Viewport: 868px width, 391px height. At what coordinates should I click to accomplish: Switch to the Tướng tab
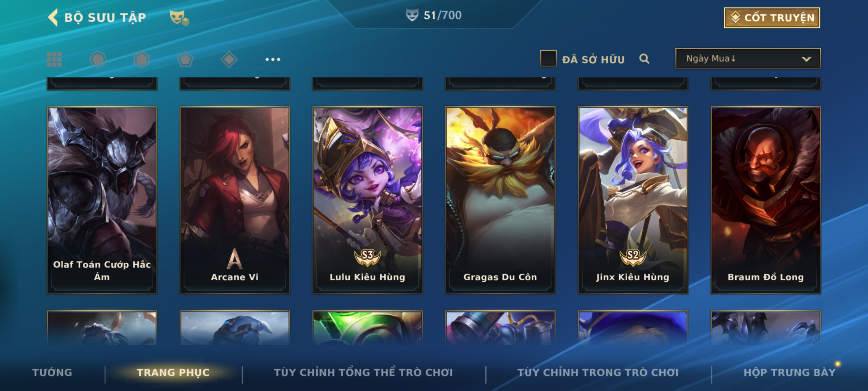coord(52,373)
